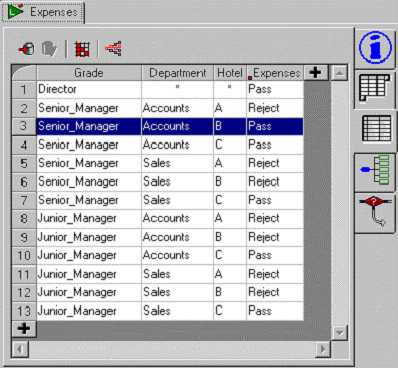Open the blue information tab icon
The height and width of the screenshot is (368, 398).
pos(375,48)
